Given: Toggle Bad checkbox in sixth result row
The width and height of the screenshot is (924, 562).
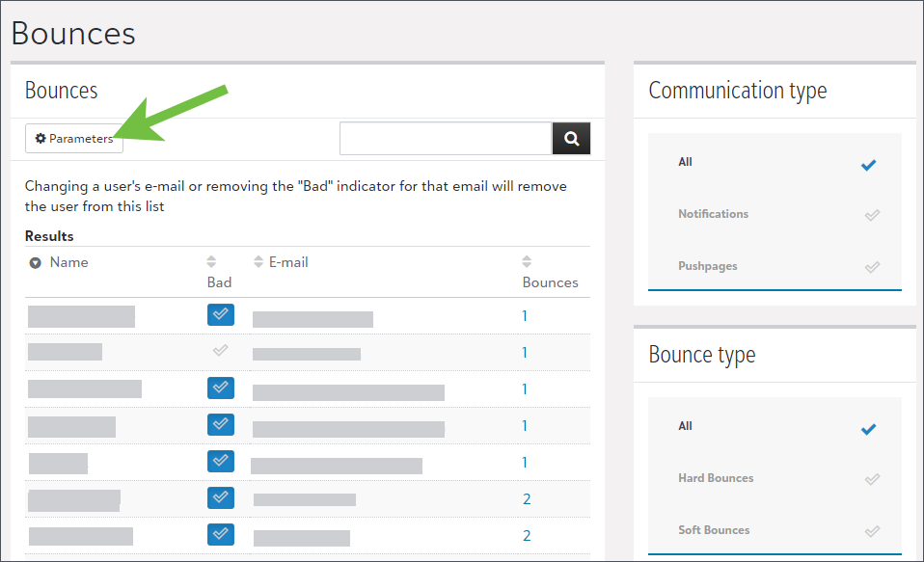Looking at the screenshot, I should coord(221,497).
